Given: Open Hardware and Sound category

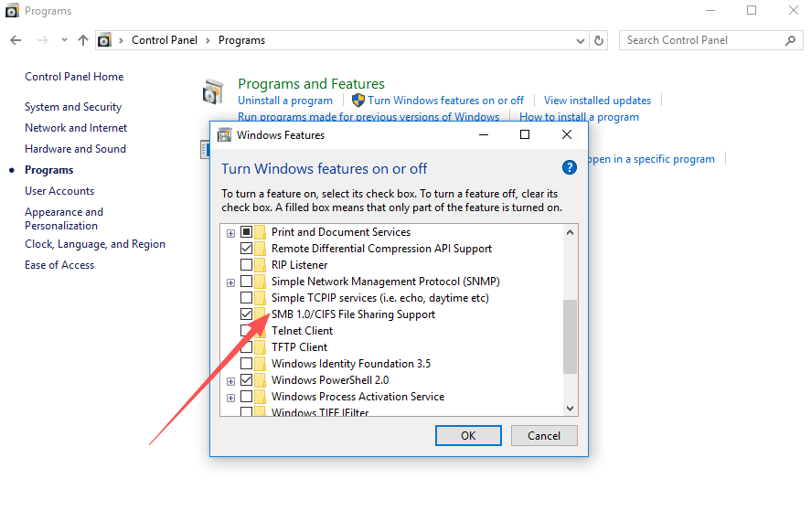Looking at the screenshot, I should click(x=75, y=149).
